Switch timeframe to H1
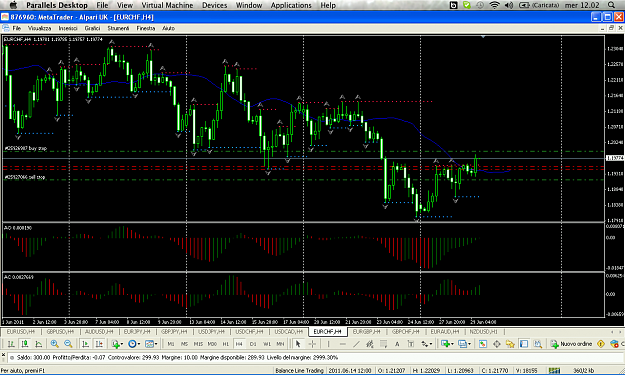 point(226,344)
